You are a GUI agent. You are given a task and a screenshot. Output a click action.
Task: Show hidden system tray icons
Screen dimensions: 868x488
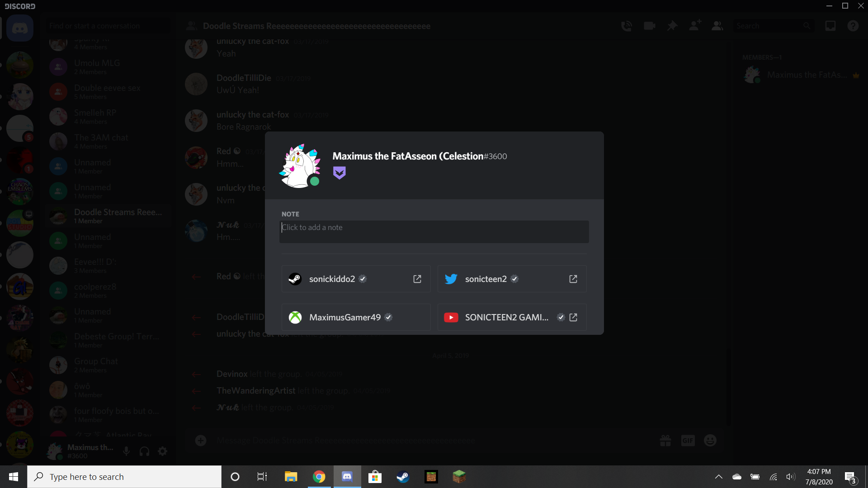click(719, 477)
